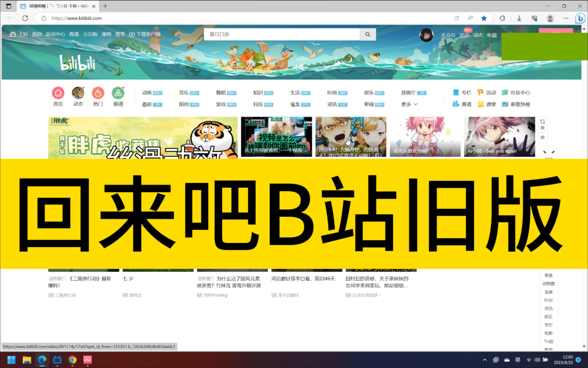This screenshot has width=588, height=368.
Task: Open 河边磨针等李白看 video title
Action: click(303, 279)
